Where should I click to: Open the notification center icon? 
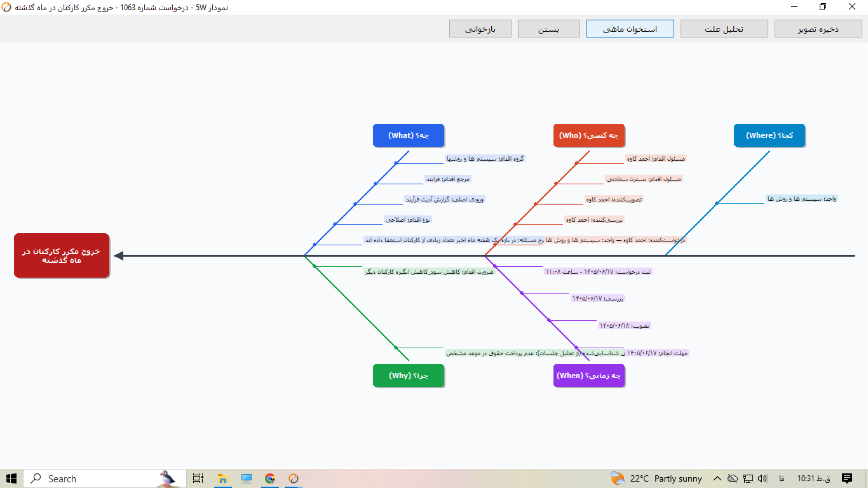[x=847, y=478]
